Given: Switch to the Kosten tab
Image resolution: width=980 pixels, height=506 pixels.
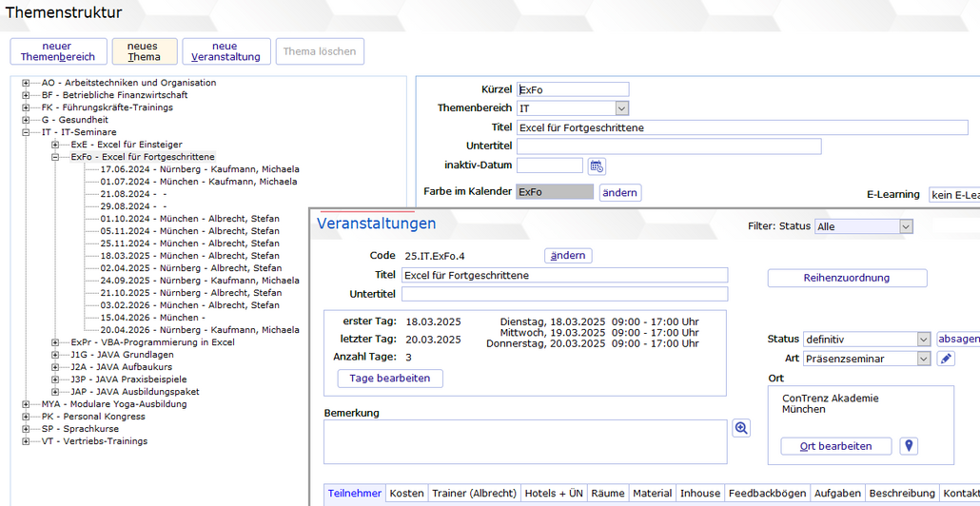Looking at the screenshot, I should coord(406,494).
